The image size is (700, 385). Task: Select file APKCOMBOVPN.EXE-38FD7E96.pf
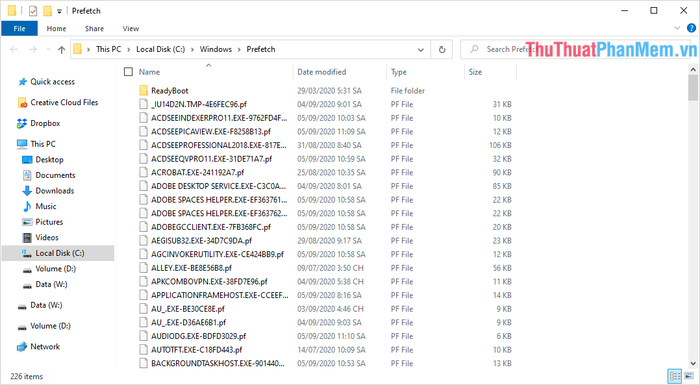209,281
